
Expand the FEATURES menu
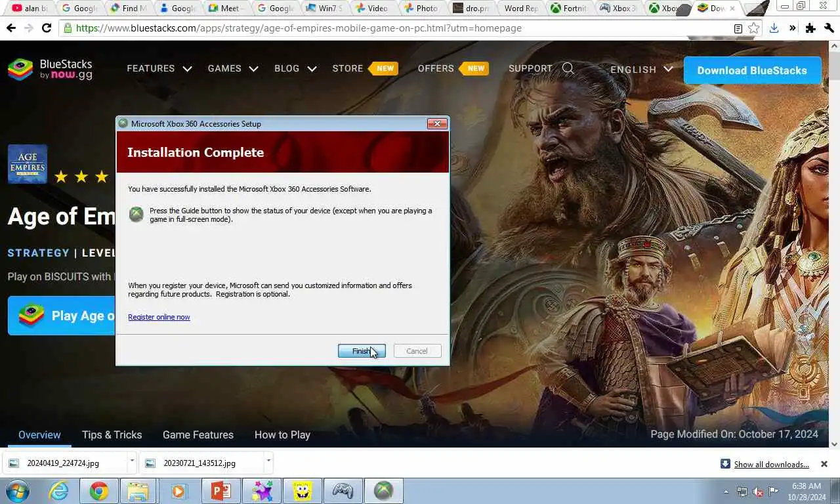159,68
